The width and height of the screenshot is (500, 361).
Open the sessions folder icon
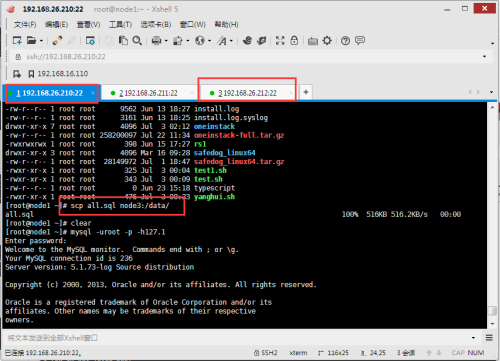click(31, 41)
